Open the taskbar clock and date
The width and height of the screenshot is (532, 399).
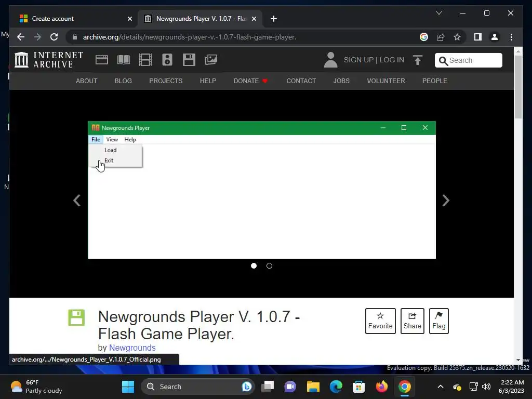pos(512,387)
